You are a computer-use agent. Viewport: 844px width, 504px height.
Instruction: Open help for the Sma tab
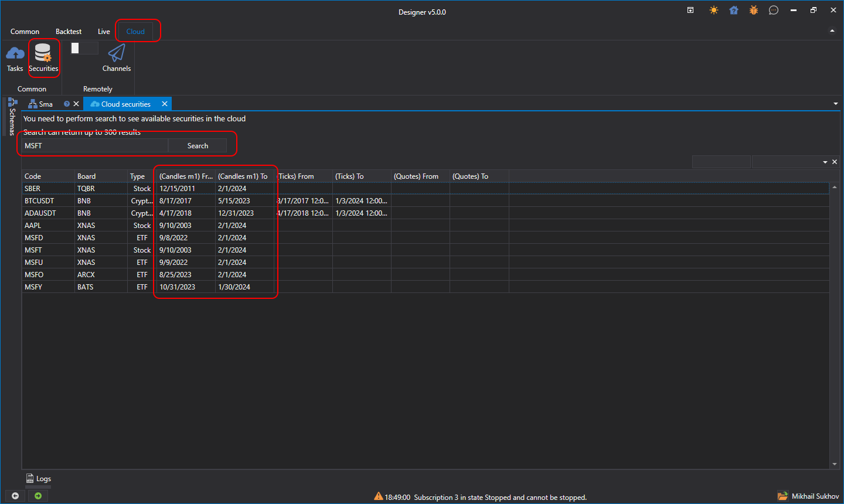coord(67,104)
